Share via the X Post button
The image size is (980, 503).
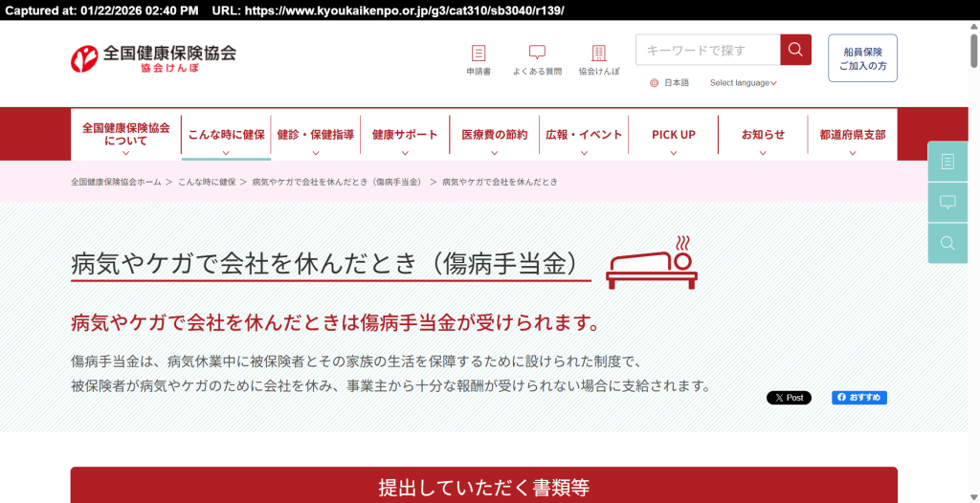789,398
